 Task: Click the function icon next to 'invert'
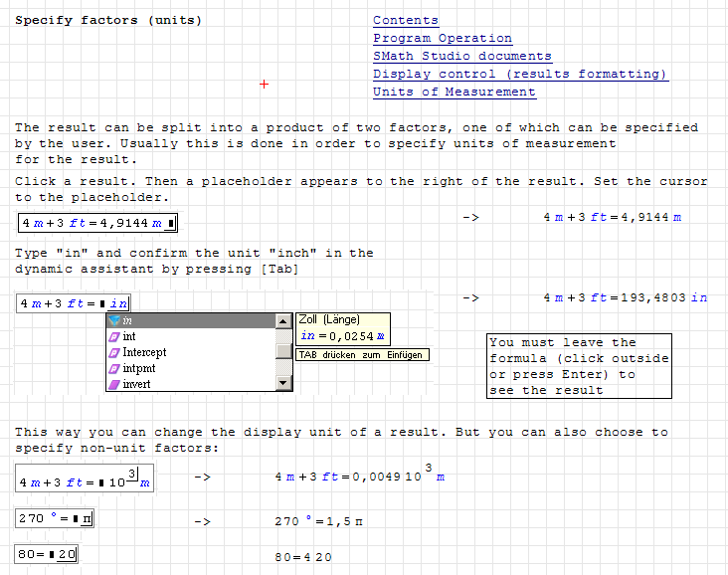(114, 384)
